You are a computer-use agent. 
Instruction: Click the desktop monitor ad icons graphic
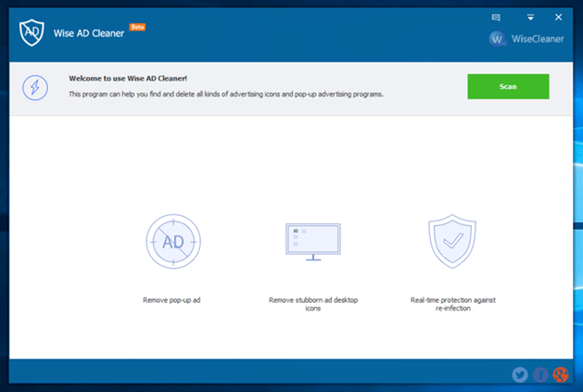pyautogui.click(x=313, y=242)
